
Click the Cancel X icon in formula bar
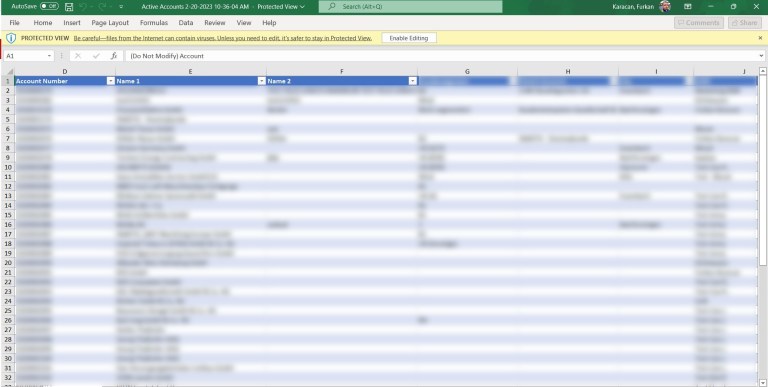coord(78,56)
